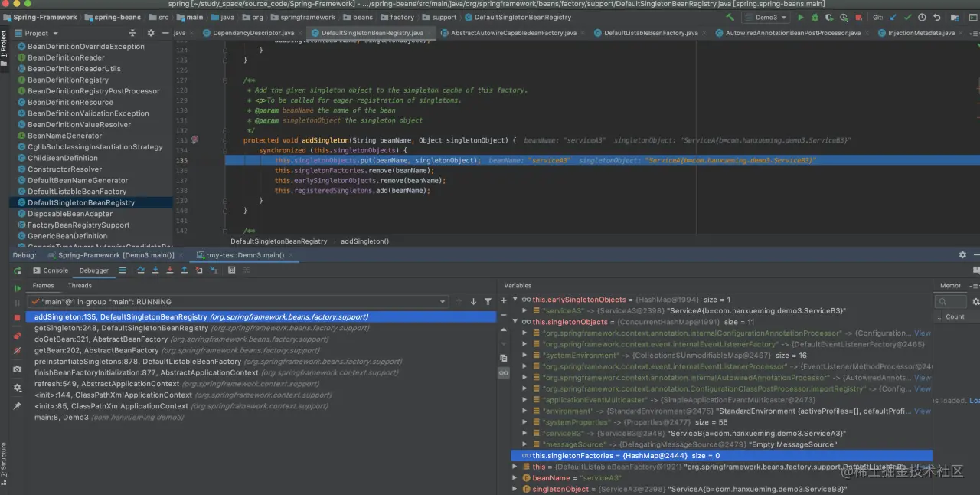This screenshot has width=980, height=495.
Task: Click the camera thread dump icon
Action: coord(17,369)
